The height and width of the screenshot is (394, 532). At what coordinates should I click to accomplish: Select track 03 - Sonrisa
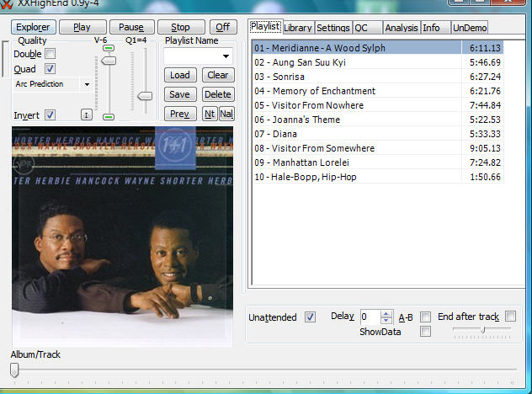pos(378,77)
